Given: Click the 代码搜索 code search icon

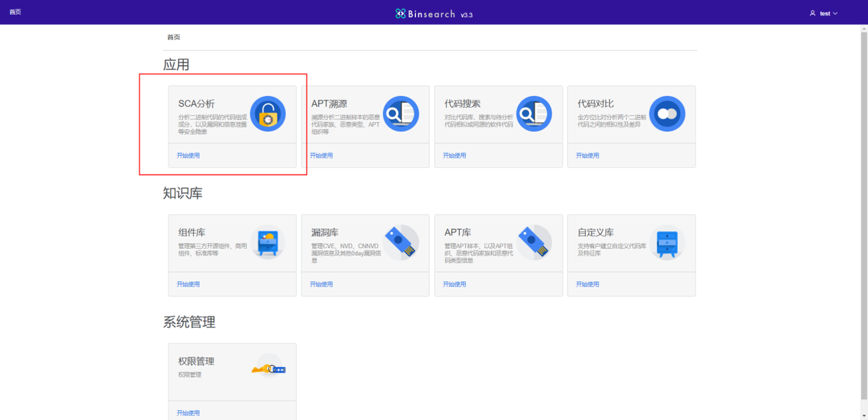Looking at the screenshot, I should pyautogui.click(x=534, y=113).
